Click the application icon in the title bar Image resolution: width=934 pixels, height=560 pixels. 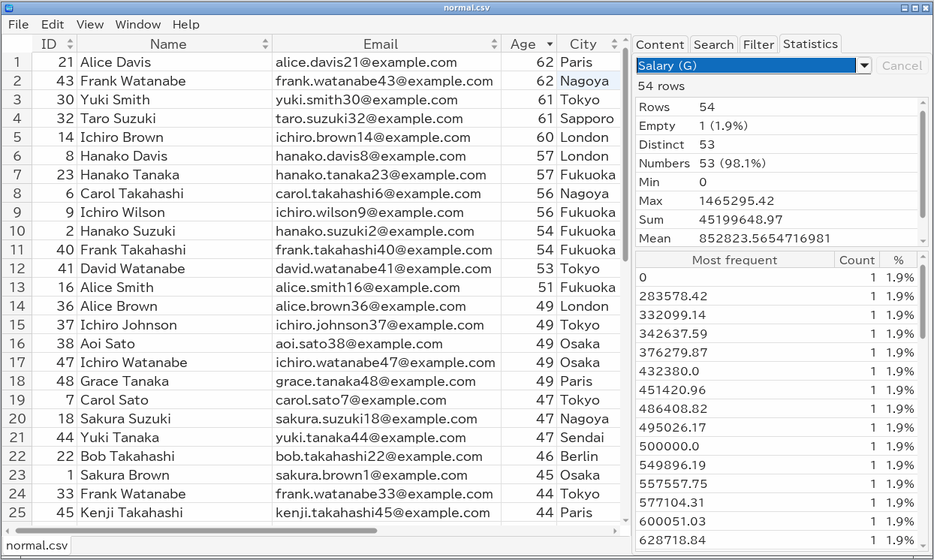pos(9,8)
